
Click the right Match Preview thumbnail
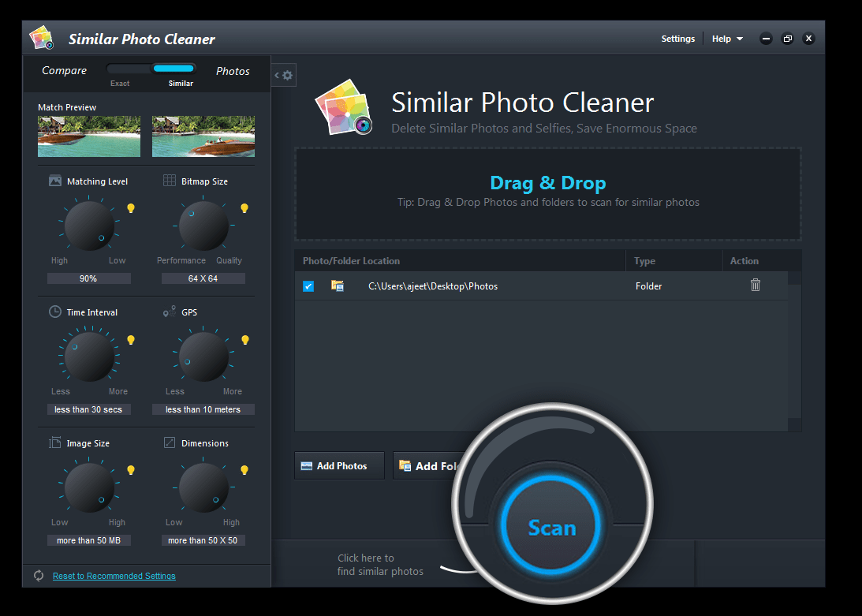coord(203,136)
